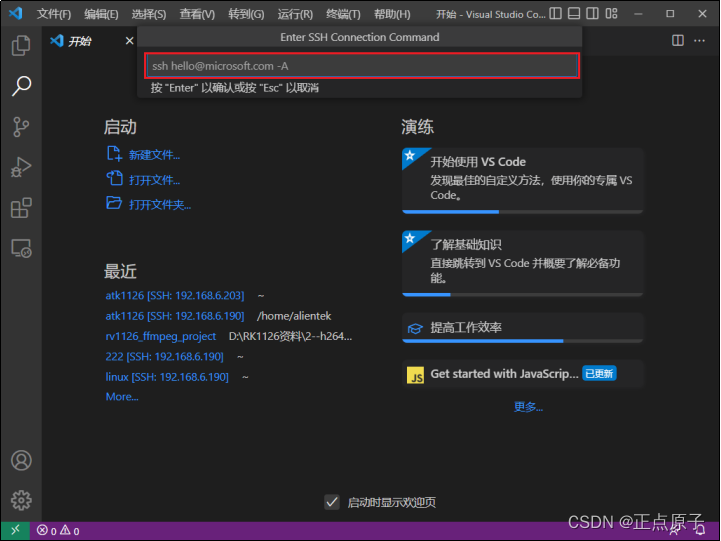721x541 pixels.
Task: Toggle primary sidebar layout icon in title bar
Action: [555, 14]
